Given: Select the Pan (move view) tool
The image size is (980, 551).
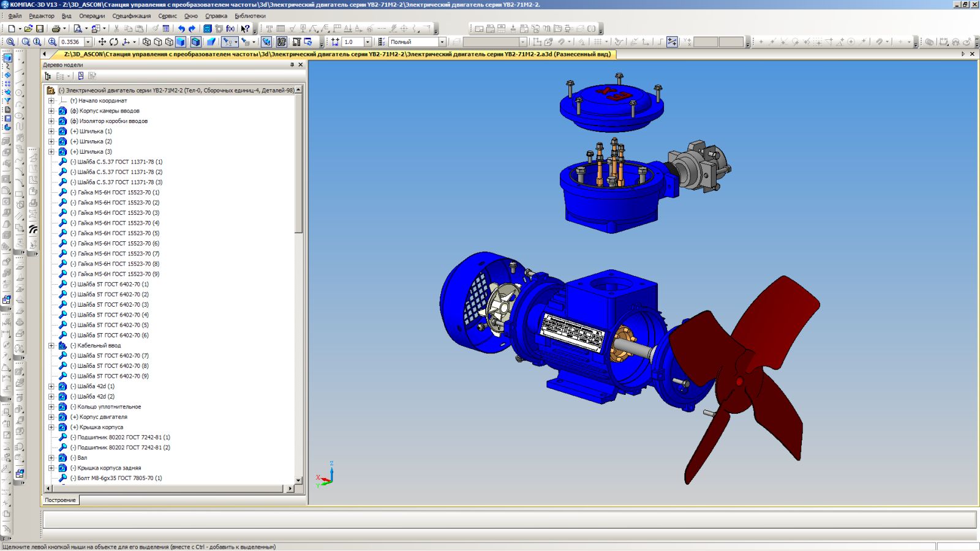Looking at the screenshot, I should [x=102, y=42].
